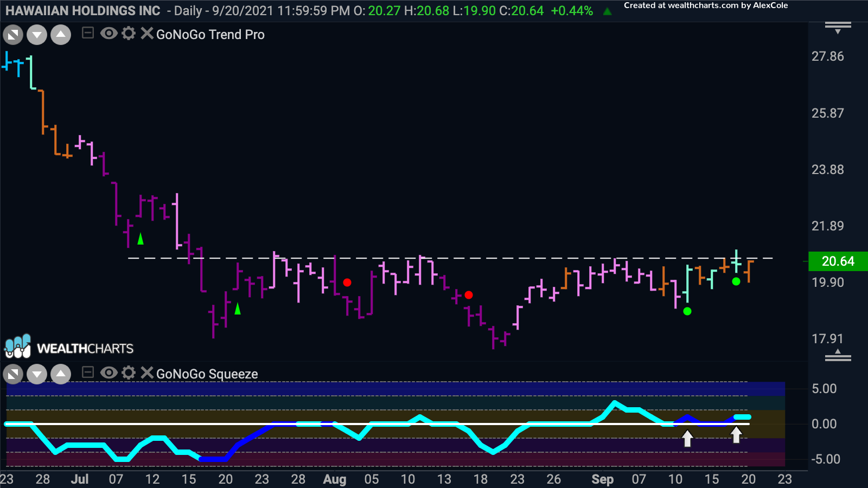Click the -5.00 squeeze axis label

(x=826, y=459)
